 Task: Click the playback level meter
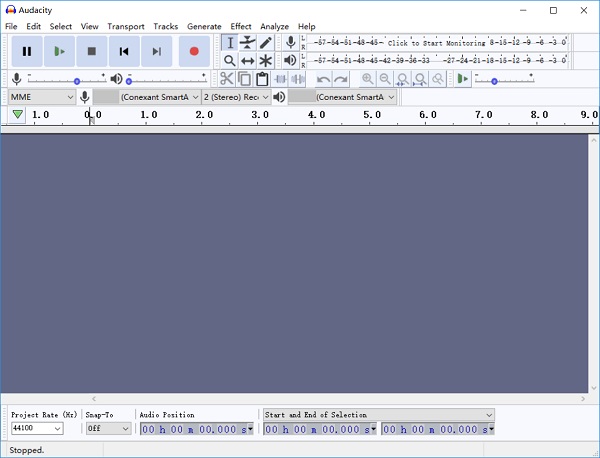click(x=437, y=60)
